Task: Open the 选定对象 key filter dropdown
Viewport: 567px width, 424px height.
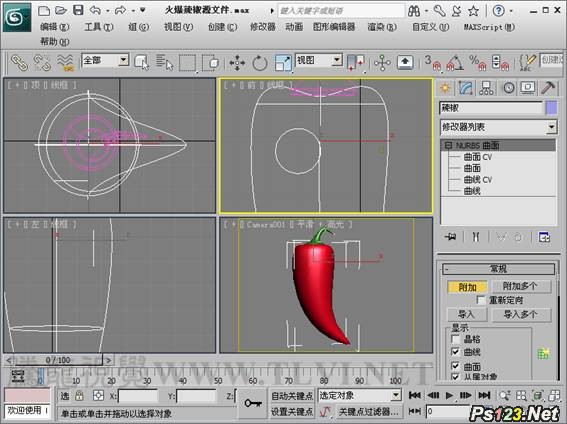Action: click(396, 395)
